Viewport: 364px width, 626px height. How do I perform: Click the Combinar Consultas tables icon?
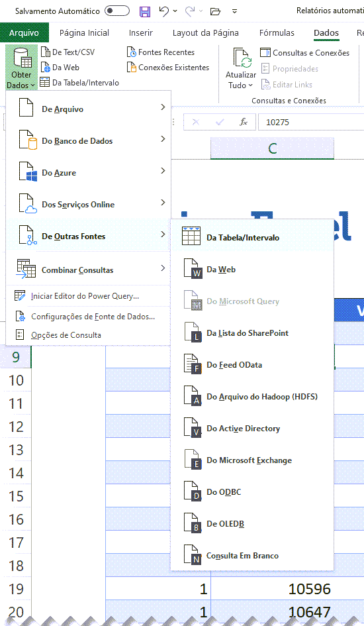(x=26, y=268)
